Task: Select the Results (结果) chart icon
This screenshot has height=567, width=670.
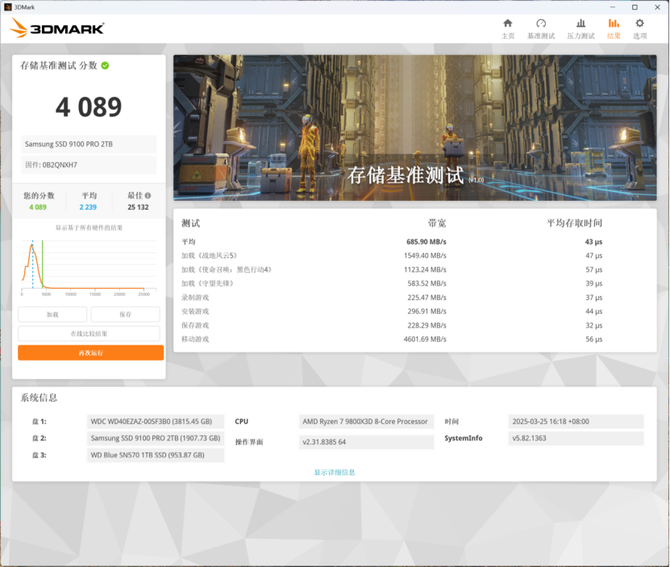Action: (x=613, y=24)
